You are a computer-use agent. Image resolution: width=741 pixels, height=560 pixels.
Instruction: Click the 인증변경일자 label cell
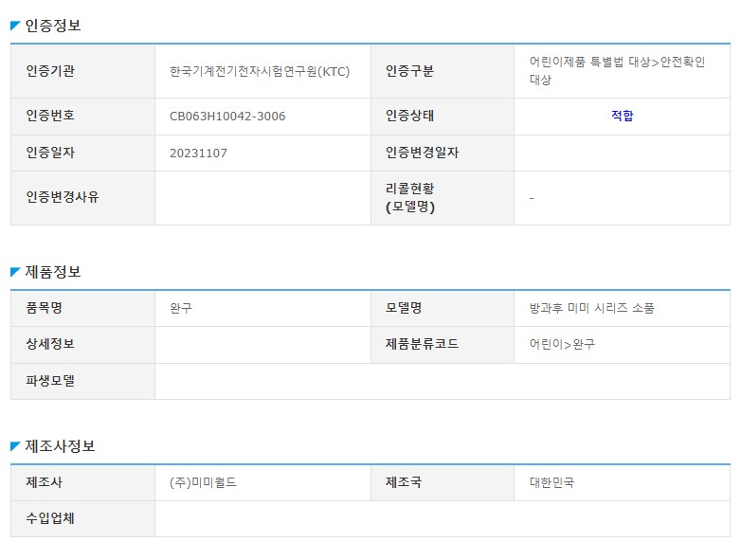443,154
